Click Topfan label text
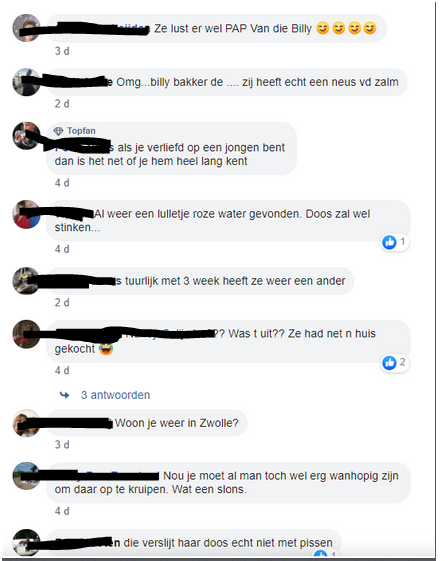The image size is (445, 561). pyautogui.click(x=81, y=131)
